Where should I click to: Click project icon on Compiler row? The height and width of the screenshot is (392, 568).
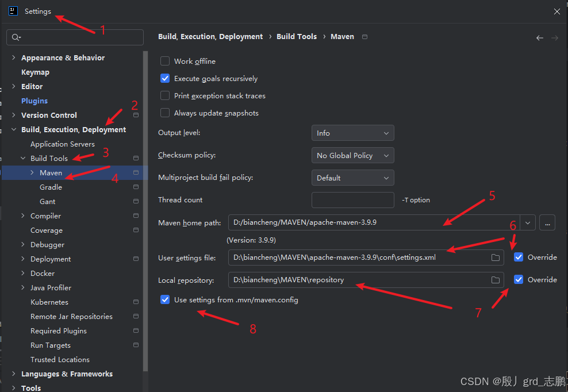[x=136, y=216]
